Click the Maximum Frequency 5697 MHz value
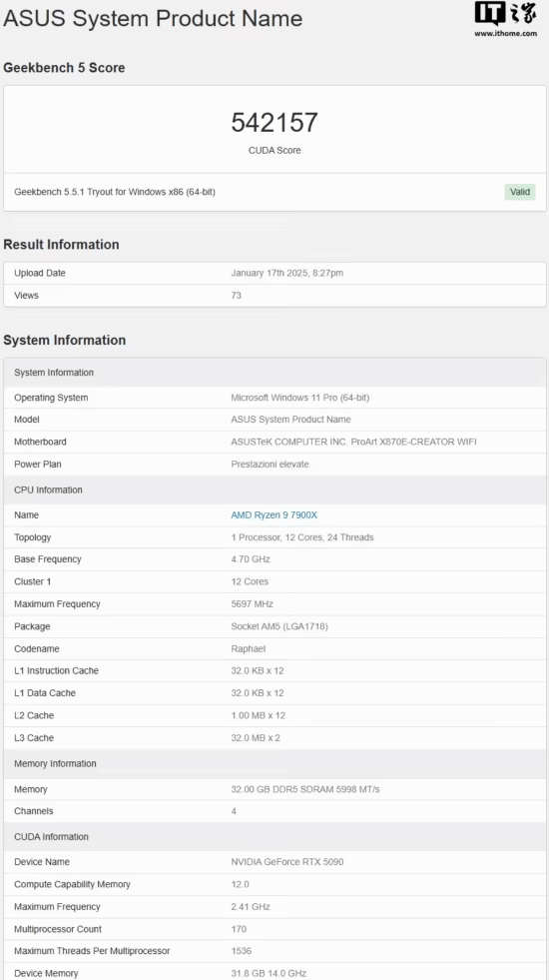This screenshot has height=980, width=549. coord(252,604)
